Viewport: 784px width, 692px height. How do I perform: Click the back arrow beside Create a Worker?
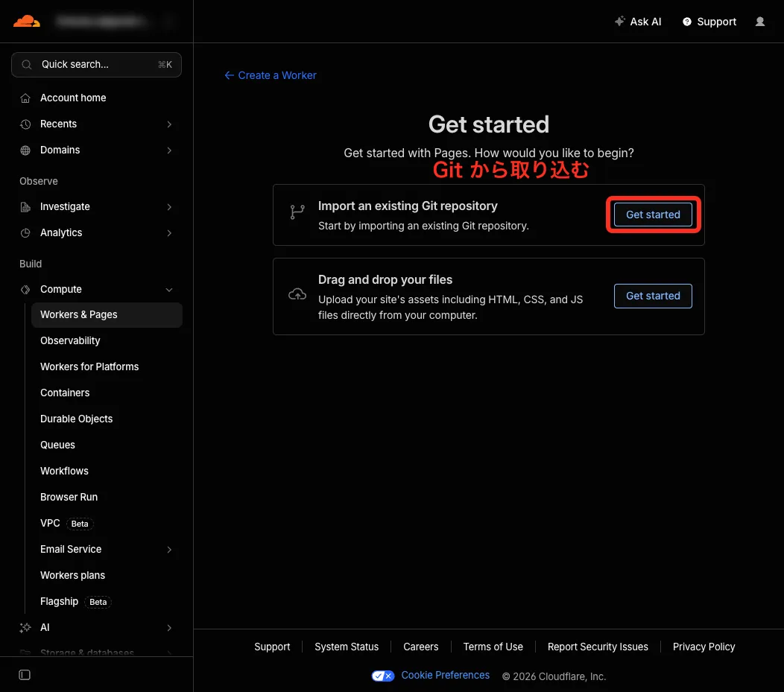coord(229,75)
